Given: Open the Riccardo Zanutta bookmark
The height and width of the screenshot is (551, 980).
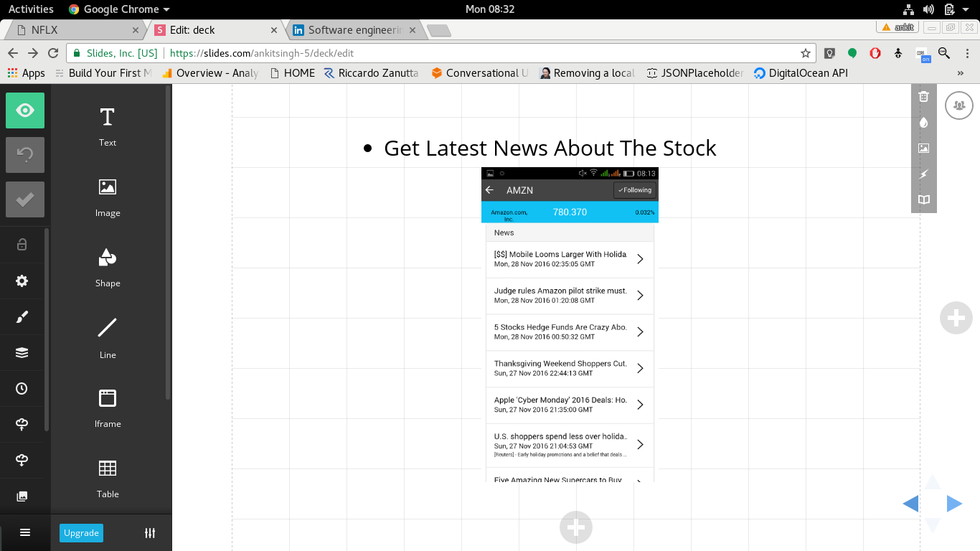Looking at the screenshot, I should click(371, 73).
